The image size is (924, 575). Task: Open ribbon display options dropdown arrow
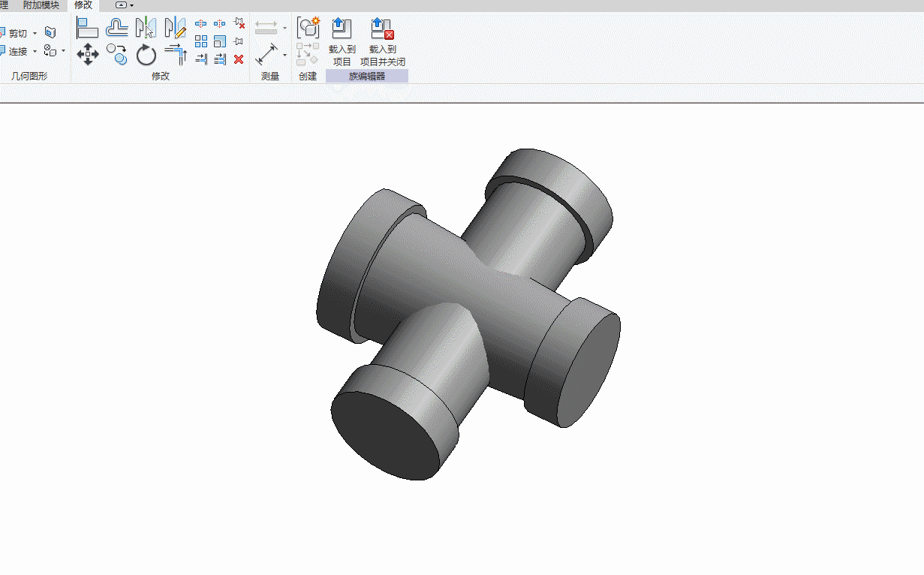coord(132,5)
